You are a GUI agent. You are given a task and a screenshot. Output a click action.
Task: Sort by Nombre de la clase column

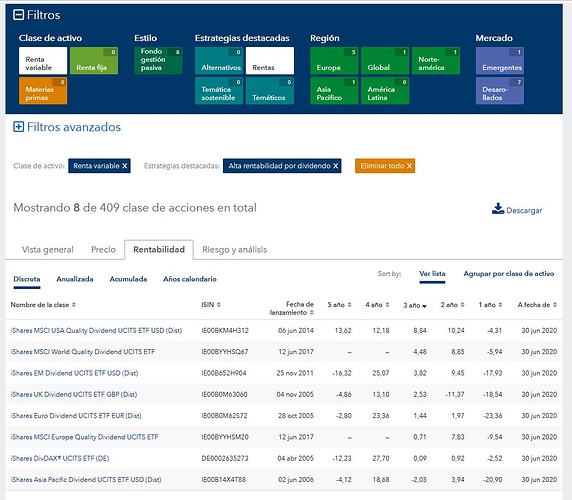click(43, 305)
